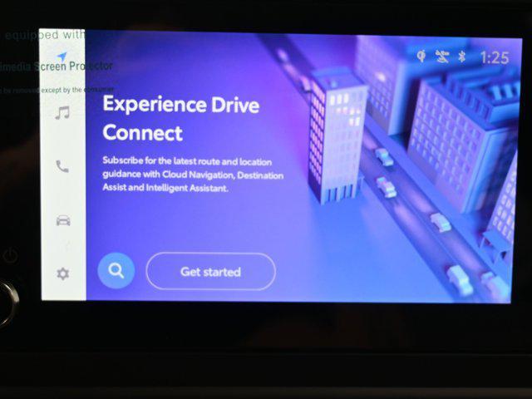Open the Music menu
The width and height of the screenshot is (532, 399).
coord(62,113)
